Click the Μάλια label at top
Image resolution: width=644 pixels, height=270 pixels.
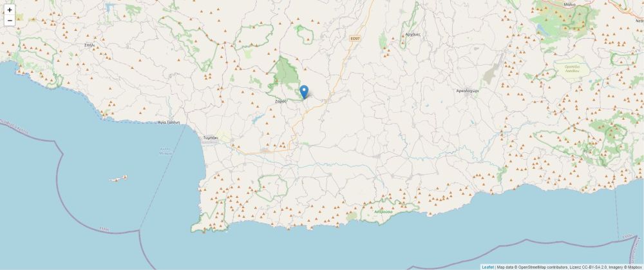570,5
